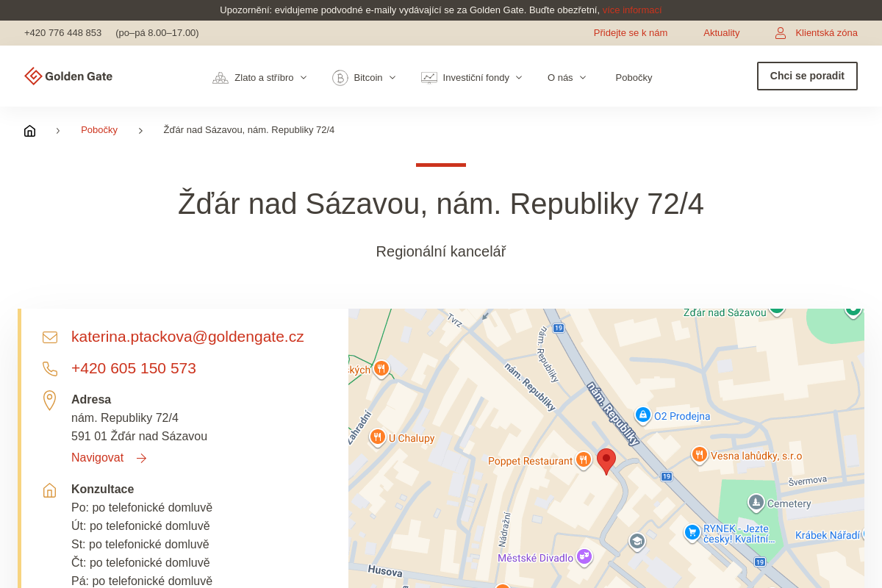Open Klientská zóna user account
Viewport: 882px width, 588px height.
(x=816, y=33)
